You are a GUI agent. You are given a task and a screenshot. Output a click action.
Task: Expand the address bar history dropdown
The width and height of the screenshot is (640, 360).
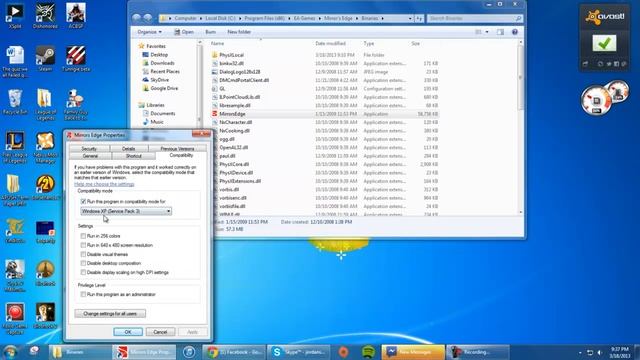click(410, 18)
